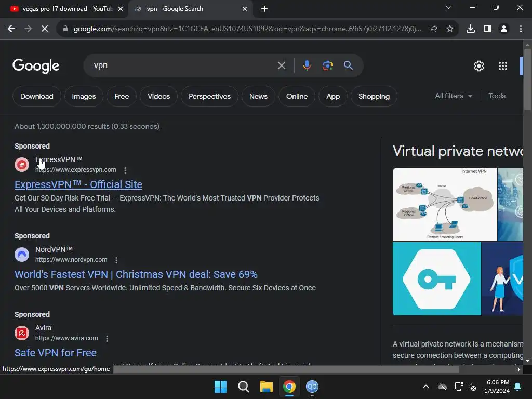
Task: Click the magnifier search button
Action: 348,65
